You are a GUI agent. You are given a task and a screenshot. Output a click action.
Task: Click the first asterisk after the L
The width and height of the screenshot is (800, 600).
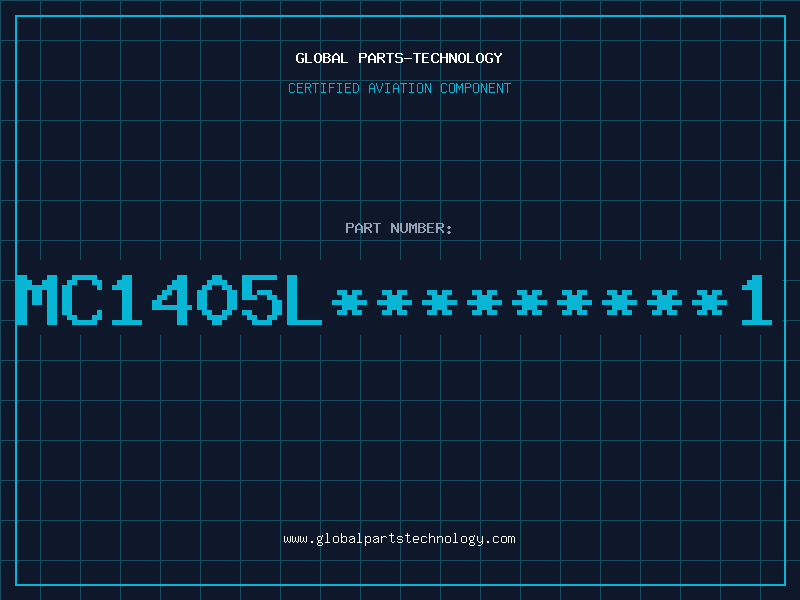pyautogui.click(x=349, y=302)
